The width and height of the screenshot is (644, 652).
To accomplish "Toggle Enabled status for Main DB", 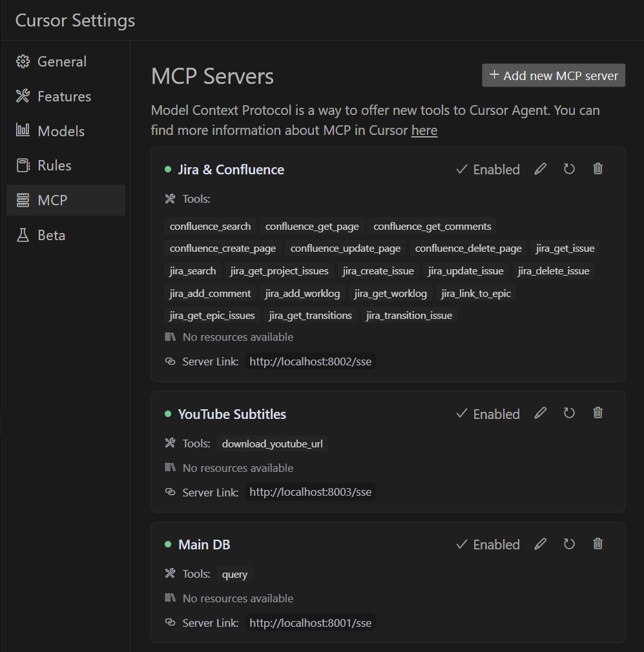I will 488,545.
